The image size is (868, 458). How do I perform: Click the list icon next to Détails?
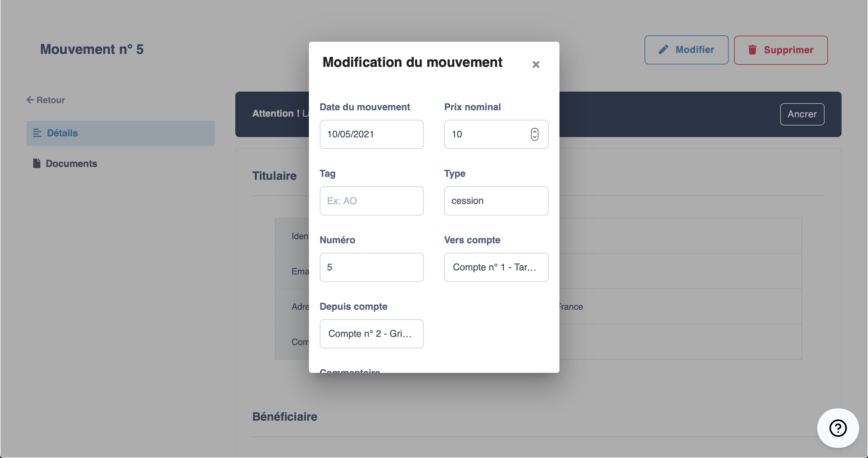pos(37,133)
